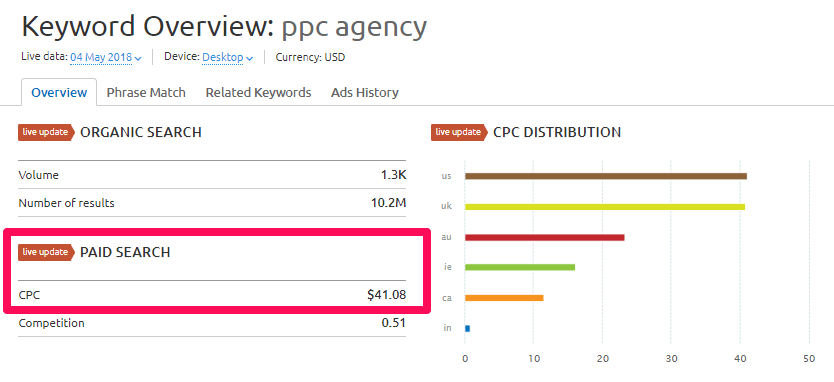Click the chevron next to 04 May 2018
The height and width of the screenshot is (382, 834).
click(x=138, y=58)
